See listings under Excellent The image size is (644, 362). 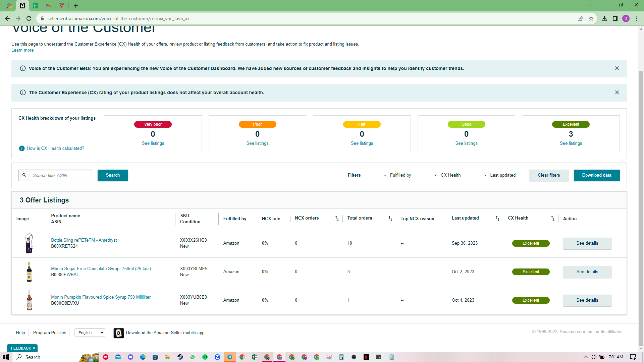pyautogui.click(x=571, y=143)
